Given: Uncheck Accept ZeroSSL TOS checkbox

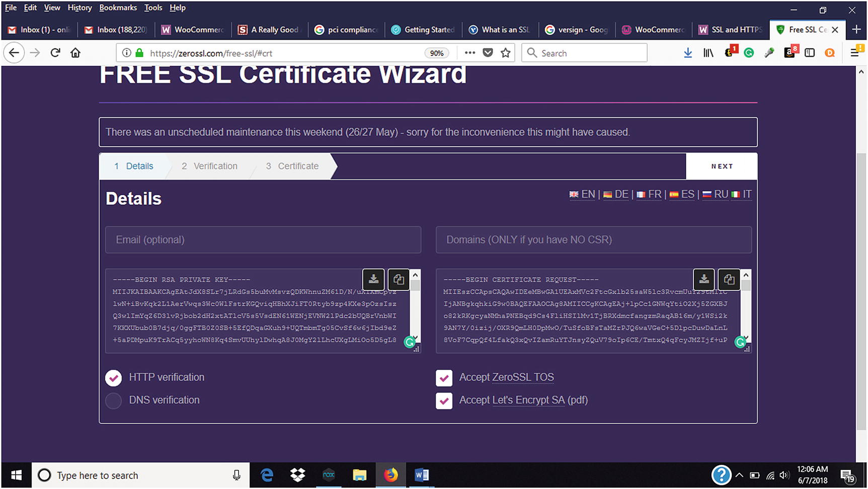Looking at the screenshot, I should pos(444,378).
